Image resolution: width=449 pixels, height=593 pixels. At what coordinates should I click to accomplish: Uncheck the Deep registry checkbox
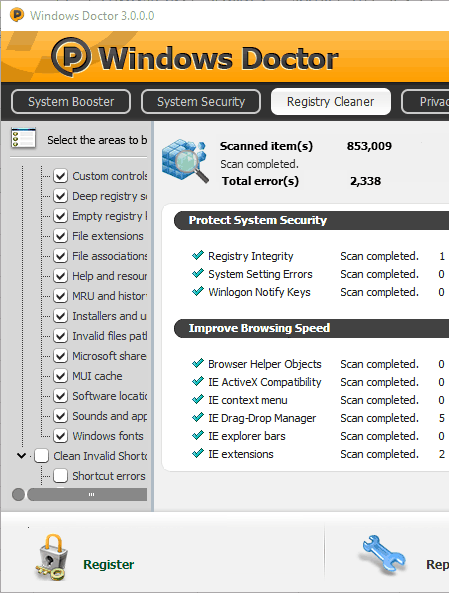pos(61,196)
